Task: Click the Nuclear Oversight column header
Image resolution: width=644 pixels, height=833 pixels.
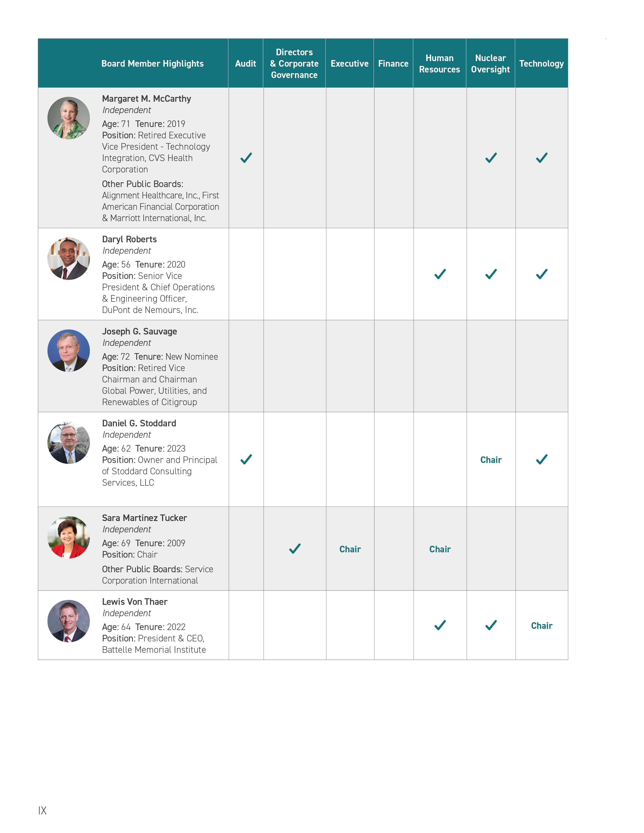Action: coord(490,64)
